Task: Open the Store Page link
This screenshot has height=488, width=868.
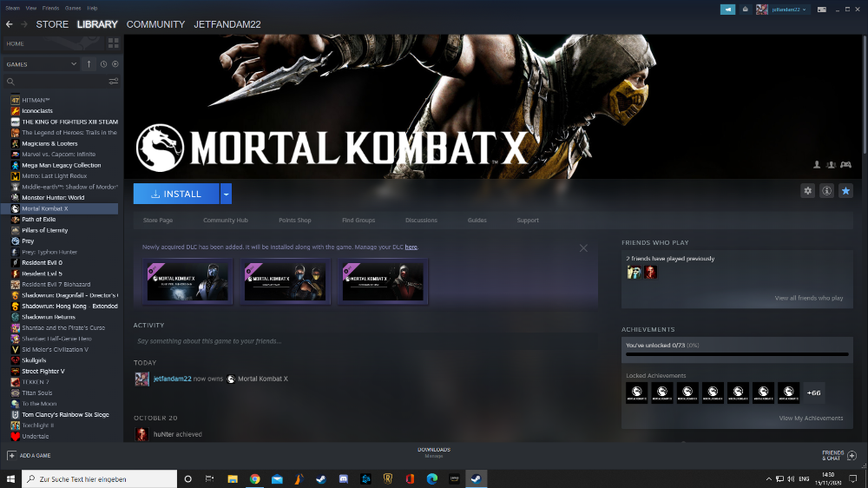Action: coord(158,221)
